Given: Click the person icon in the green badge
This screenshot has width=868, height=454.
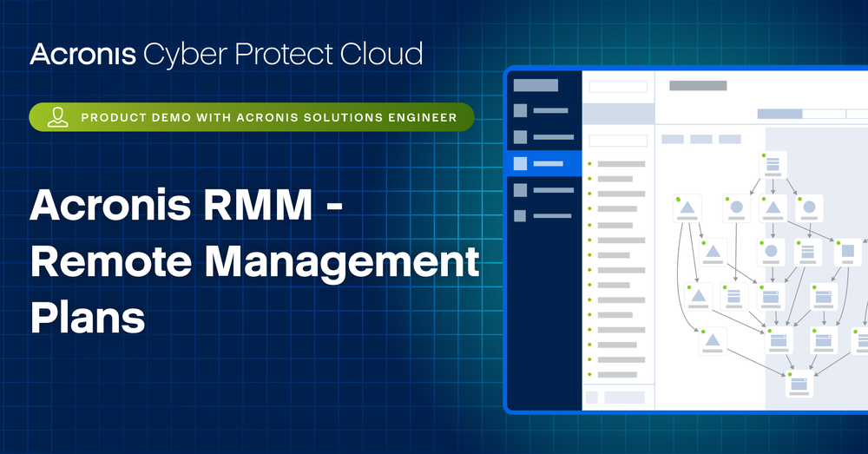Looking at the screenshot, I should click(58, 117).
